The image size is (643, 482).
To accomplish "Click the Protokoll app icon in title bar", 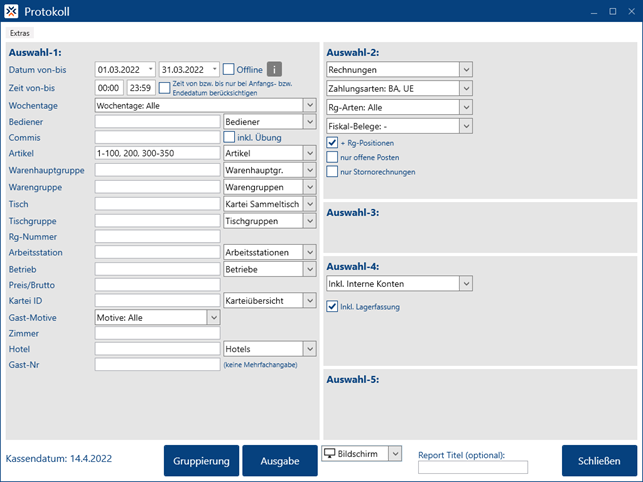I will pos(14,13).
